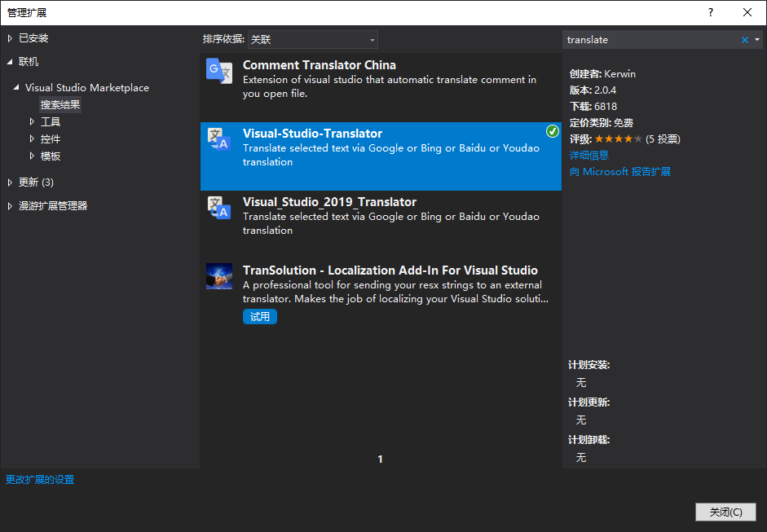Click the green installed checkmark on Visual-Studio-Translator

[553, 131]
